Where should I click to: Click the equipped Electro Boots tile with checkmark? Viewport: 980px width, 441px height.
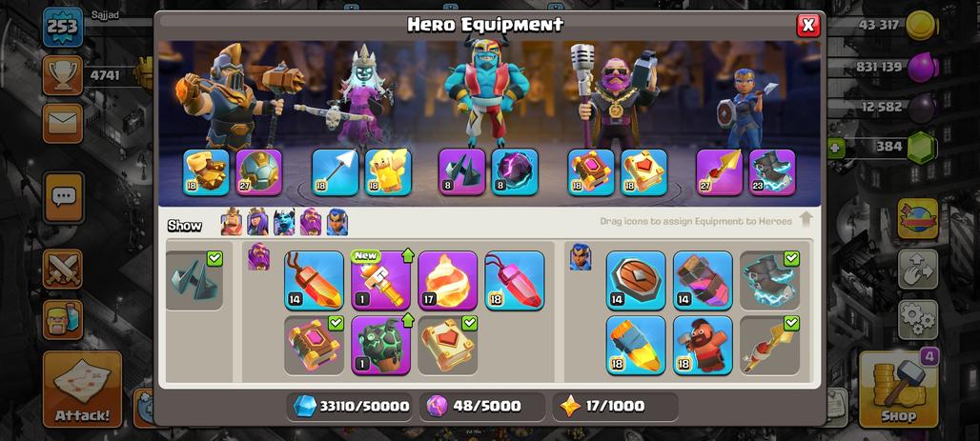pos(769,280)
